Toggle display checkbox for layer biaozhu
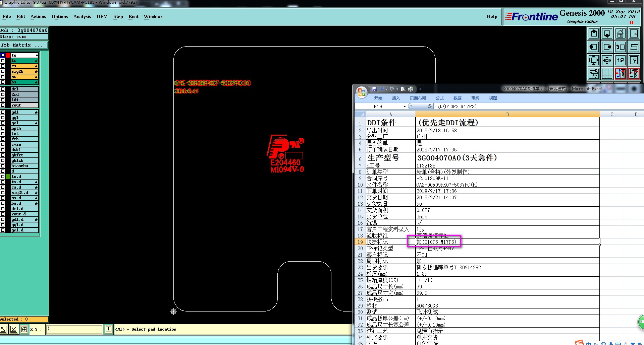The height and width of the screenshot is (345, 644). coord(3,166)
